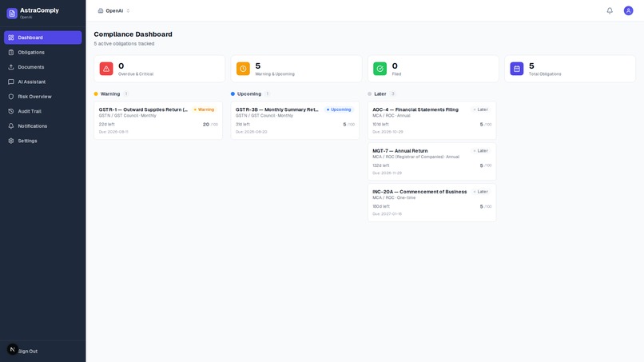
Task: Click the round N badge near Sign Out
Action: coord(12,349)
